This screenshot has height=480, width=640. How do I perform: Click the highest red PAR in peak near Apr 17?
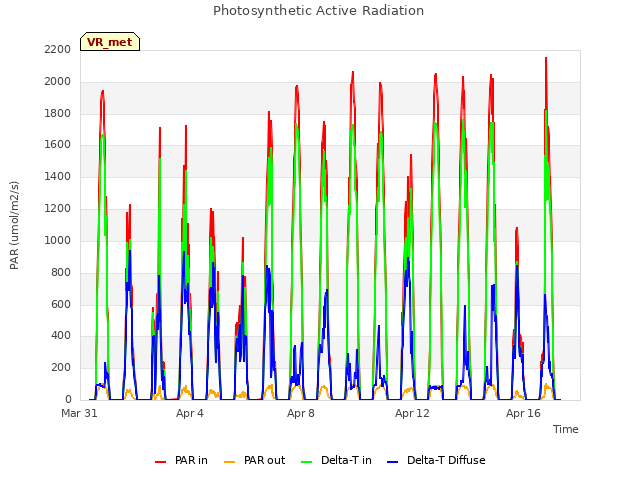pos(546,58)
